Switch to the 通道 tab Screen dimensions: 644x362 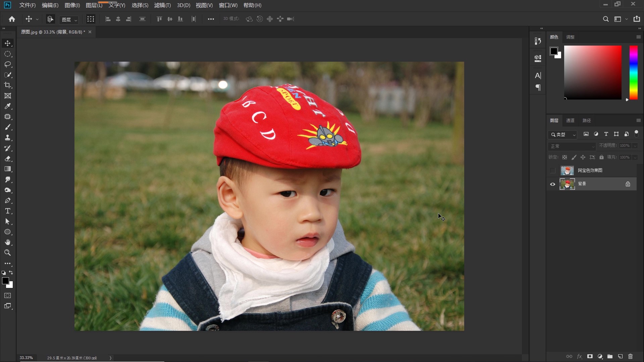pos(570,120)
